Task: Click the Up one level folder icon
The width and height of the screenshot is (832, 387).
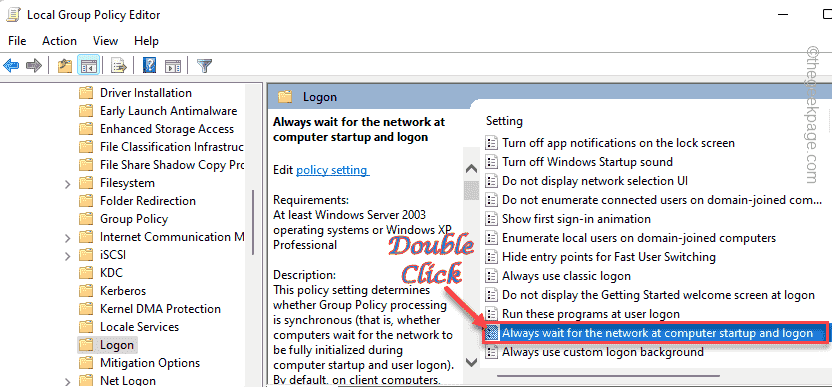Action: tap(65, 66)
